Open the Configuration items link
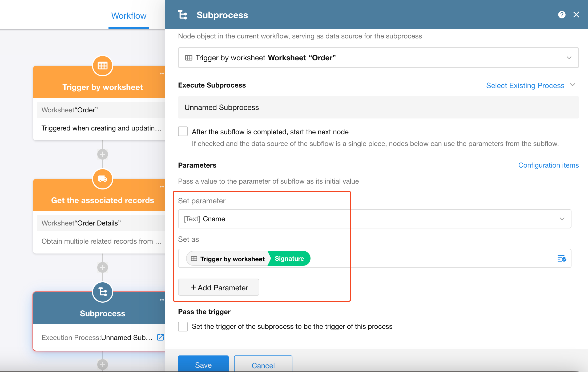The width and height of the screenshot is (588, 372). (548, 165)
